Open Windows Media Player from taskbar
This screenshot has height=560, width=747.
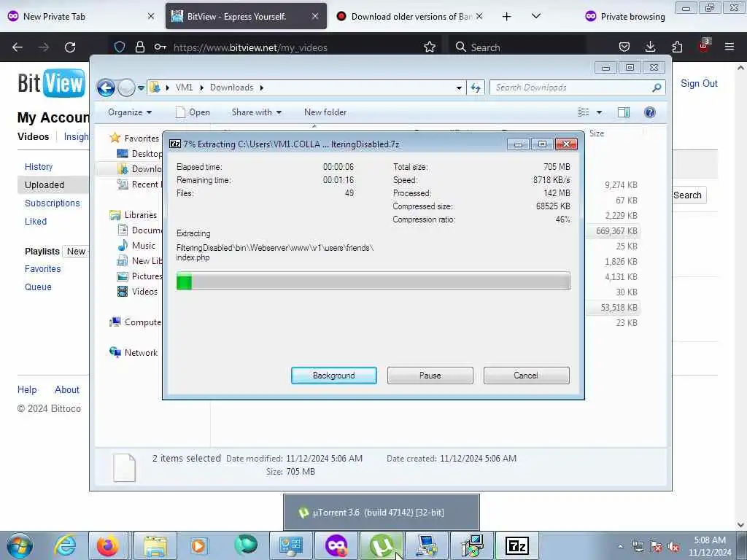[x=198, y=545]
